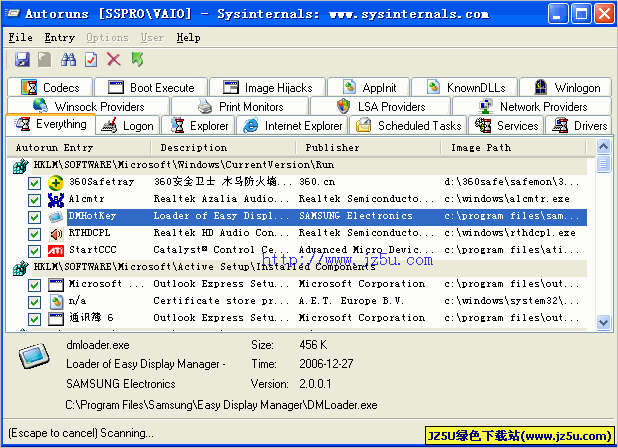
Task: Switch to the Logon tab
Action: pyautogui.click(x=127, y=126)
